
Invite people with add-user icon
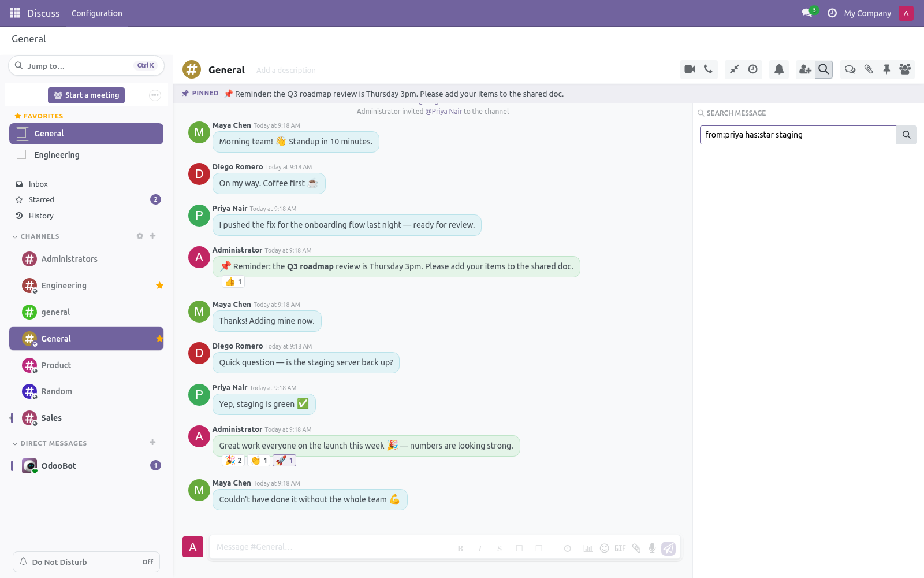point(805,69)
